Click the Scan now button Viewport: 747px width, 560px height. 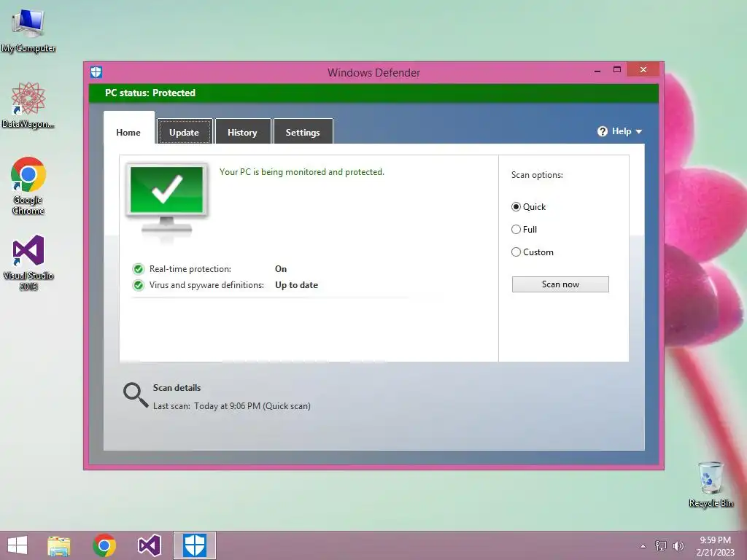[x=560, y=284]
